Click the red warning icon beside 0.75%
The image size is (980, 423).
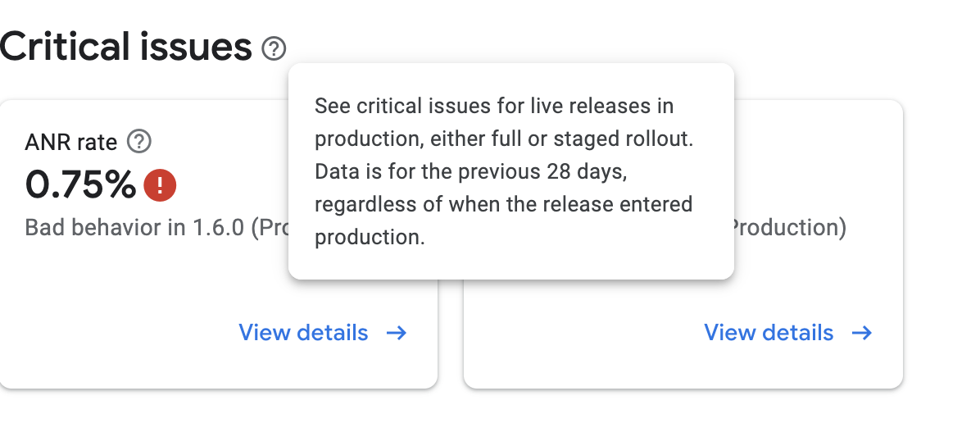point(160,185)
